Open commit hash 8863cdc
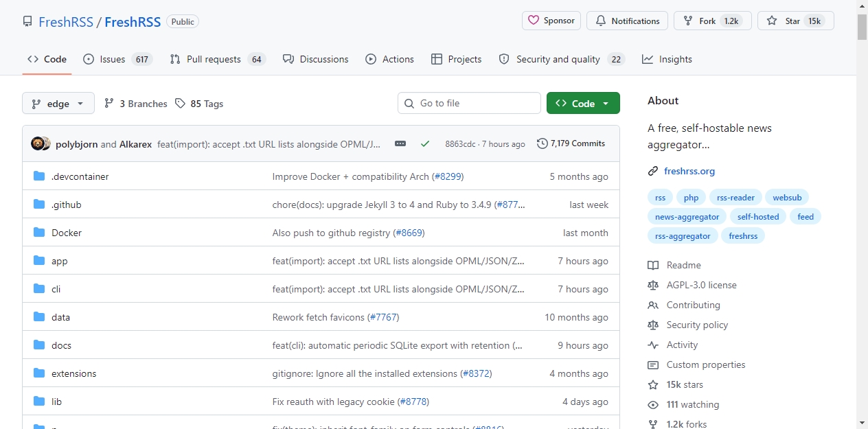This screenshot has width=868, height=429. 460,144
